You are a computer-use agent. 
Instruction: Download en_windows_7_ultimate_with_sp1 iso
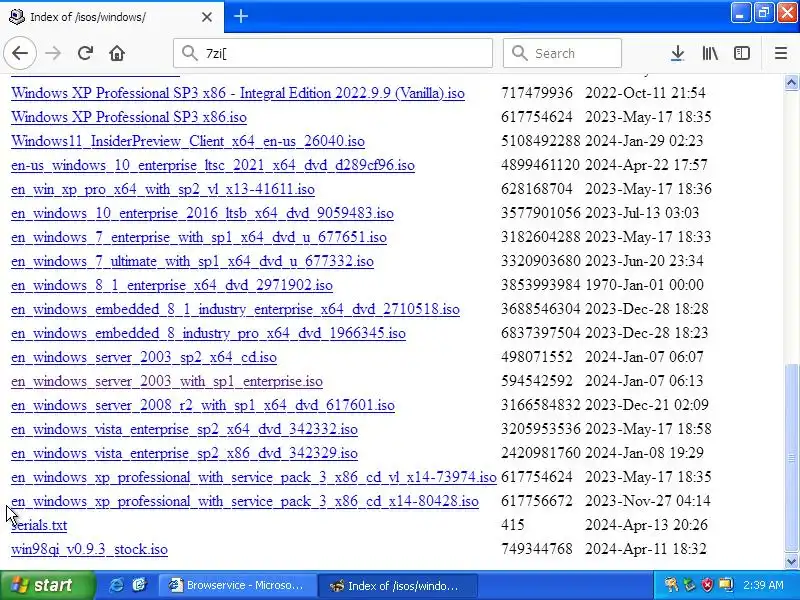192,261
